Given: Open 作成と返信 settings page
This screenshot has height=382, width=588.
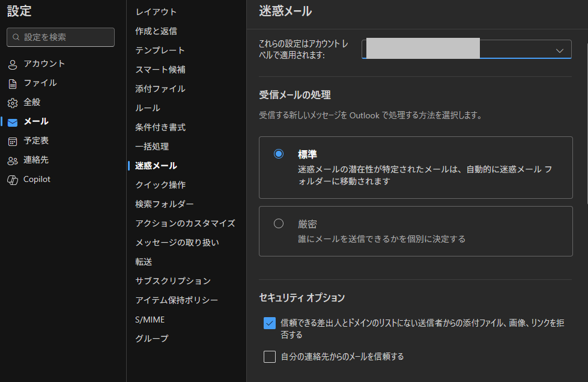Looking at the screenshot, I should (156, 31).
